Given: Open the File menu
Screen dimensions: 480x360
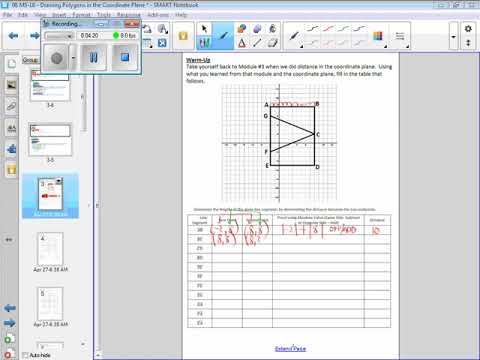Looking at the screenshot, I should tap(7, 15).
